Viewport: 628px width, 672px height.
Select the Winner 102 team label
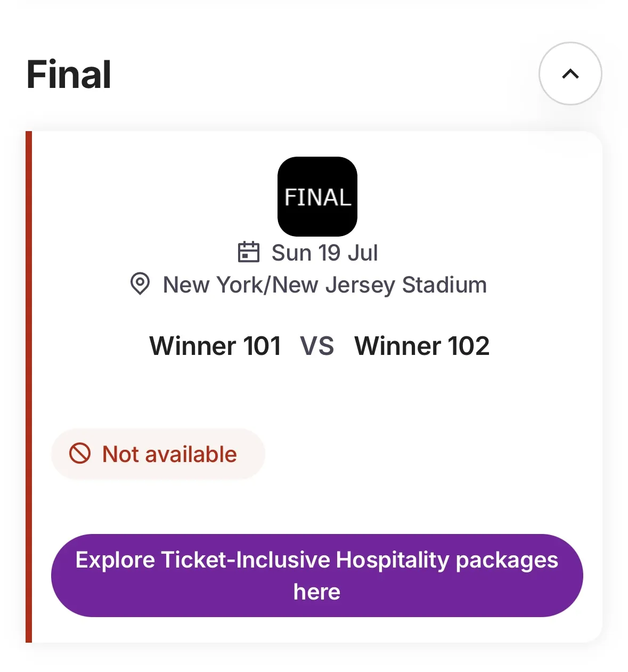pyautogui.click(x=422, y=346)
